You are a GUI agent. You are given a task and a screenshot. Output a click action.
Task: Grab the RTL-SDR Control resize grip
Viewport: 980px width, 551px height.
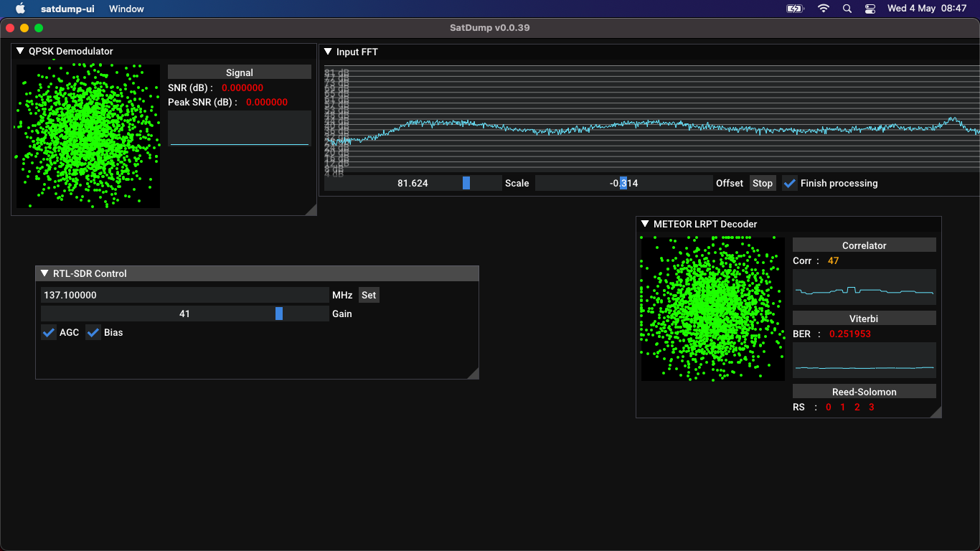[473, 373]
